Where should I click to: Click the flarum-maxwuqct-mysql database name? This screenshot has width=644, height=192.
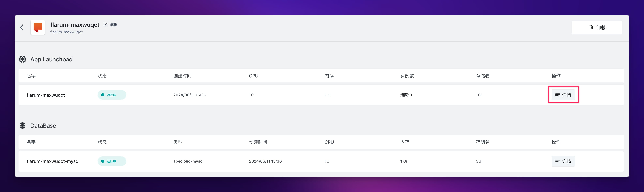(53, 161)
